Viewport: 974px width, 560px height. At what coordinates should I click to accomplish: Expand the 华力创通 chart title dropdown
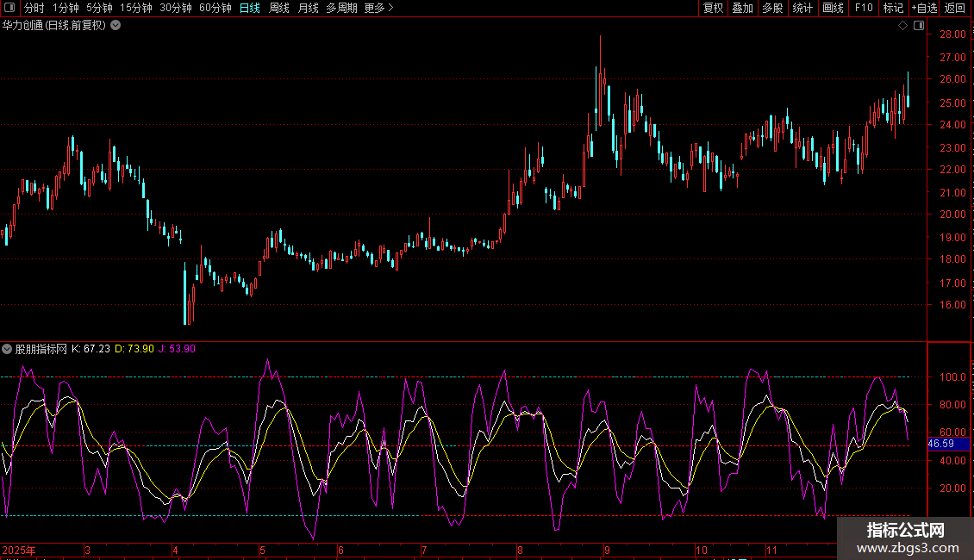(x=116, y=26)
